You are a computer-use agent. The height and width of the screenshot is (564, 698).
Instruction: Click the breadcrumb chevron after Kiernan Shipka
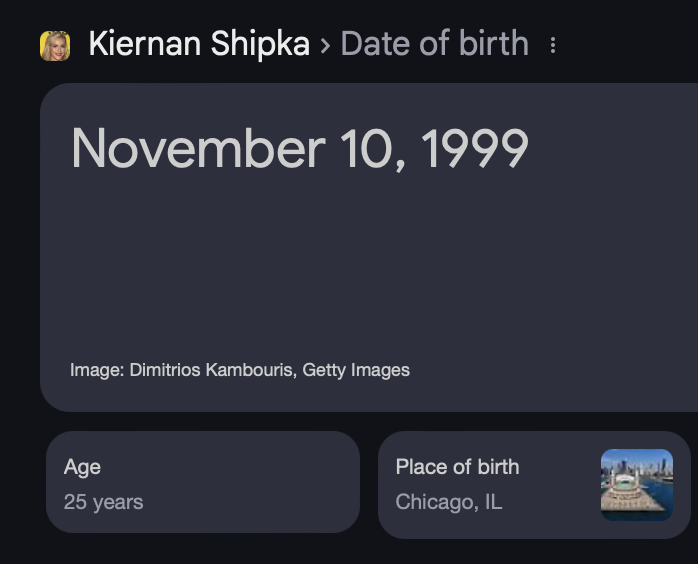point(325,45)
